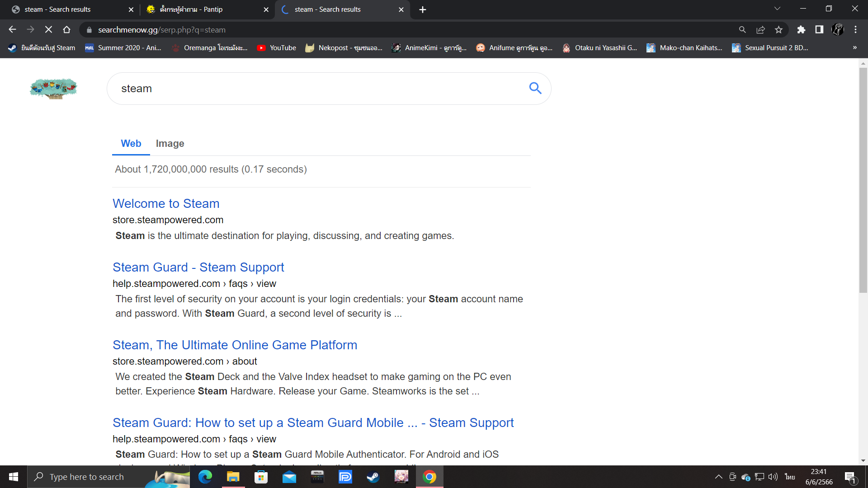The height and width of the screenshot is (488, 868).
Task: Open the Summer 2020 - Ani... bookmark
Action: (123, 47)
